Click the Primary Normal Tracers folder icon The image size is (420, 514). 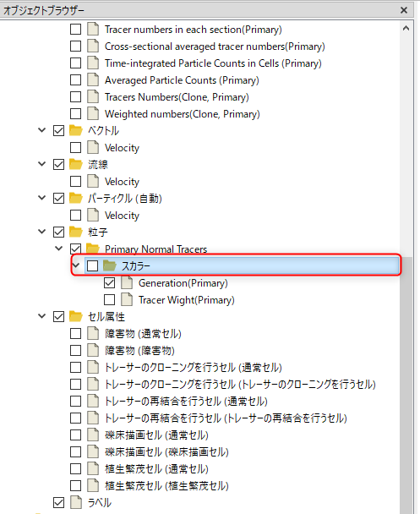[x=93, y=249]
